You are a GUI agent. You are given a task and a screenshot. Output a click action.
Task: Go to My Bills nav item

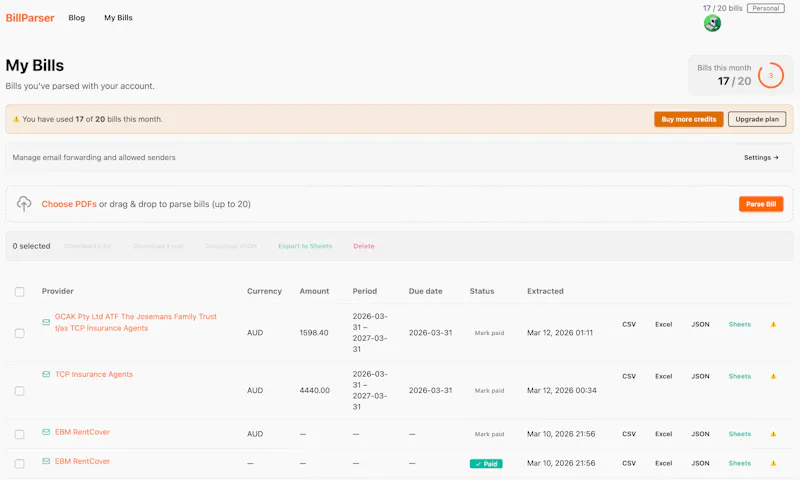coord(118,18)
